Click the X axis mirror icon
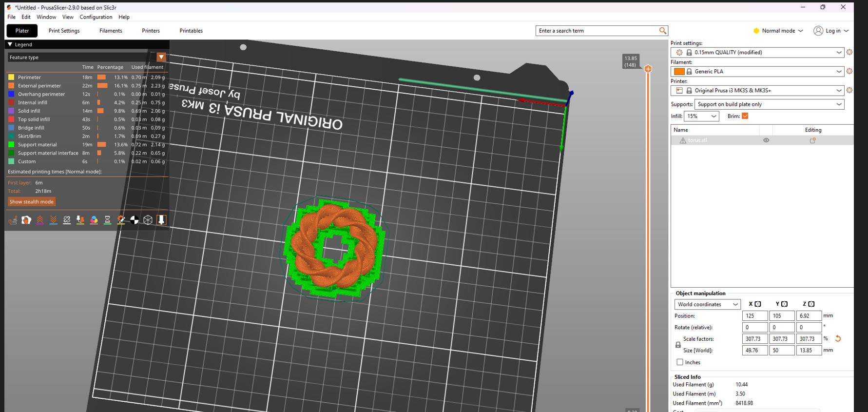The image size is (868, 412). (758, 304)
